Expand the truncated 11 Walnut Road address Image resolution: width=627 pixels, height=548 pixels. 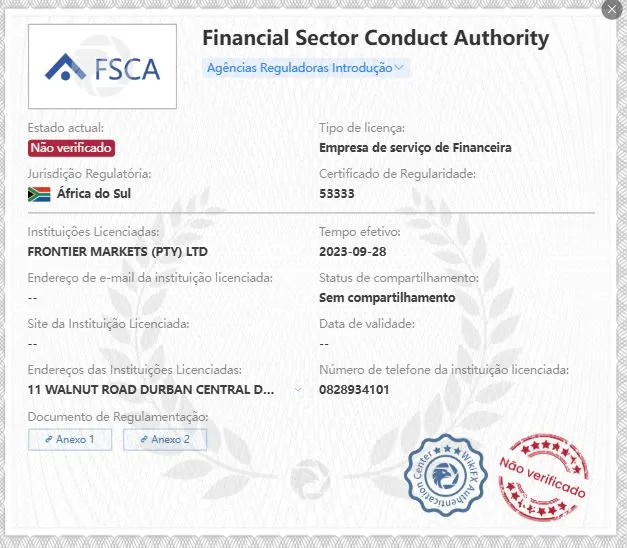point(298,390)
